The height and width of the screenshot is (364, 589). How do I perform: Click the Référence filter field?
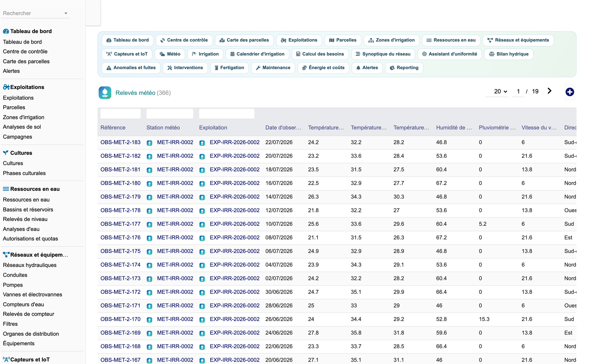(x=120, y=114)
